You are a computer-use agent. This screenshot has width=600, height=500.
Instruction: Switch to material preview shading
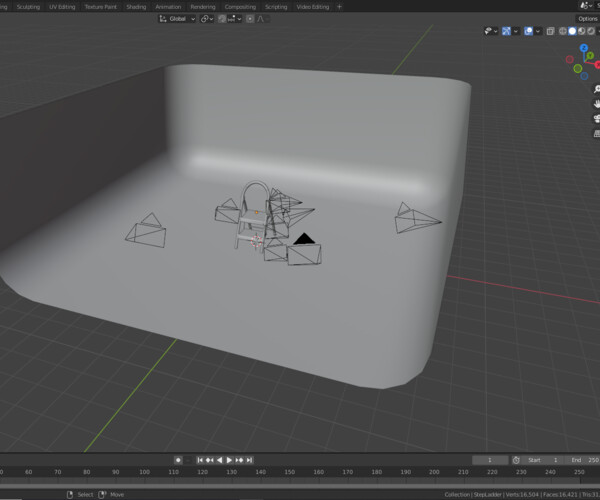(x=582, y=31)
